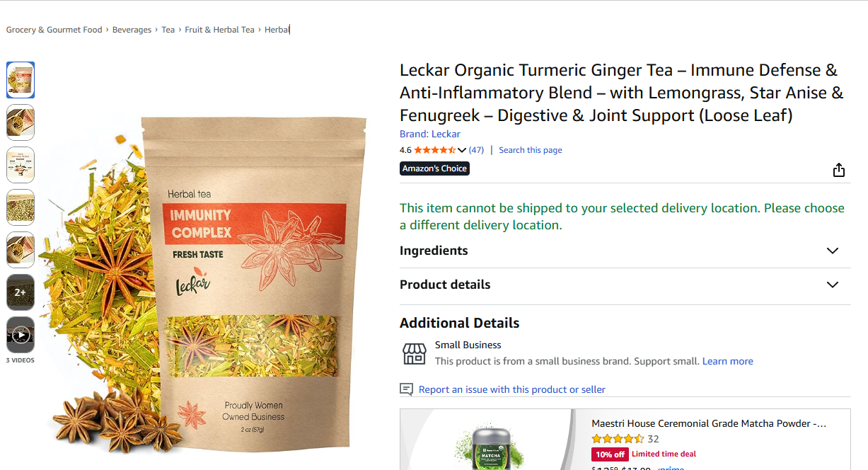
Task: Select the third product thumbnail with ingredients
Action: [21, 165]
